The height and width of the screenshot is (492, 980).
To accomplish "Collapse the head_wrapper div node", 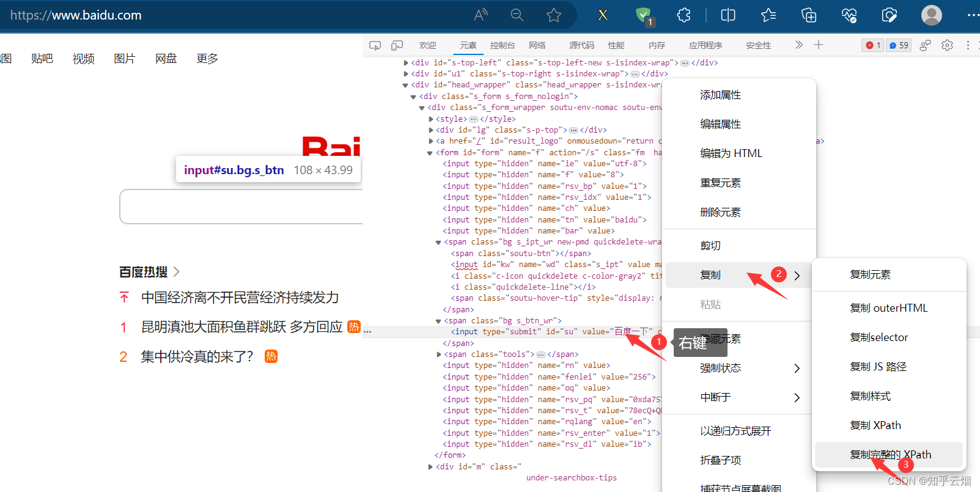I will click(406, 85).
